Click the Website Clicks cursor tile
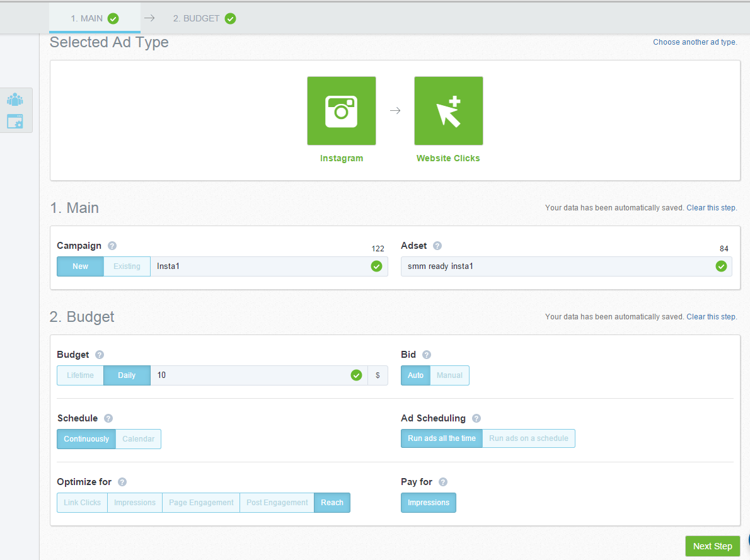Image resolution: width=750 pixels, height=560 pixels. coord(449,111)
